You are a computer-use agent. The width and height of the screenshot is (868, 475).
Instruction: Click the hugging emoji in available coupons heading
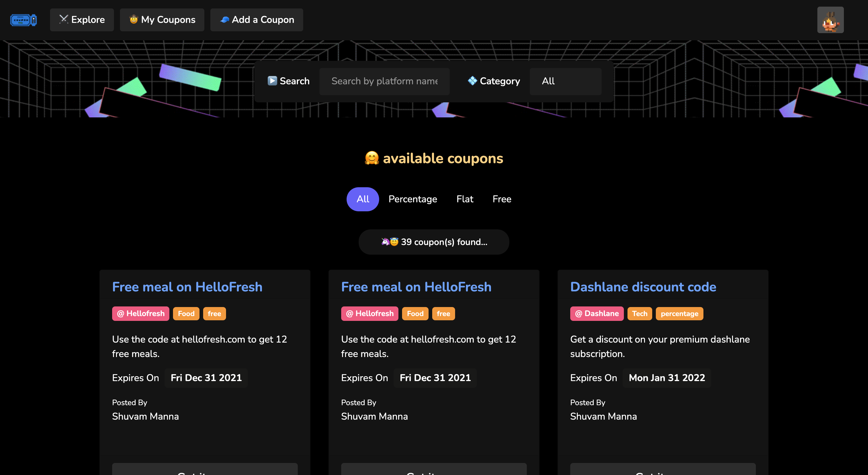coord(372,158)
